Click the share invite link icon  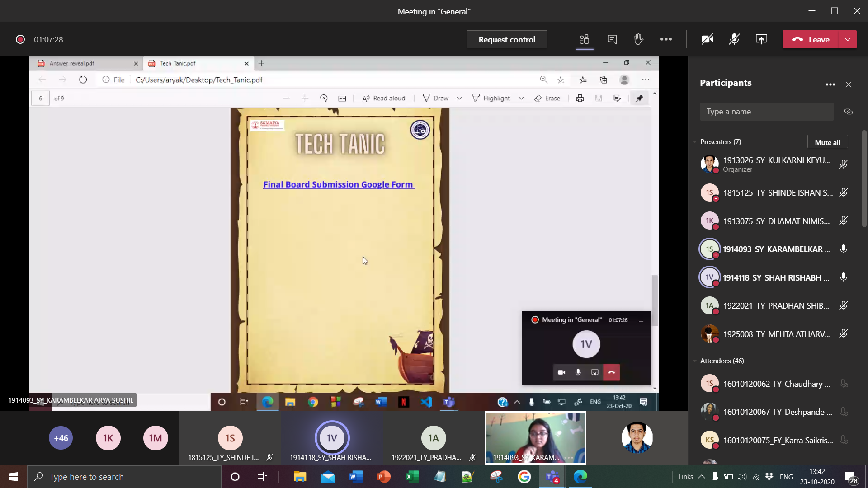point(848,112)
